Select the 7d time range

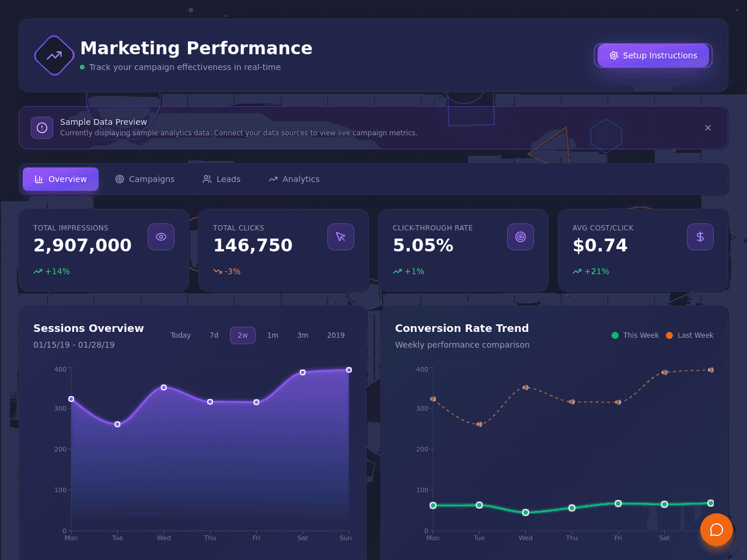pos(214,335)
